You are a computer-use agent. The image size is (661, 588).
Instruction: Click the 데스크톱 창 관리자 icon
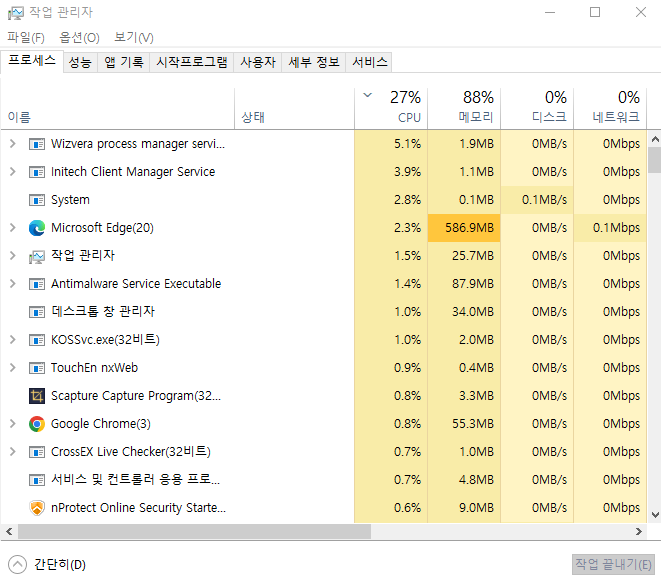(x=37, y=312)
